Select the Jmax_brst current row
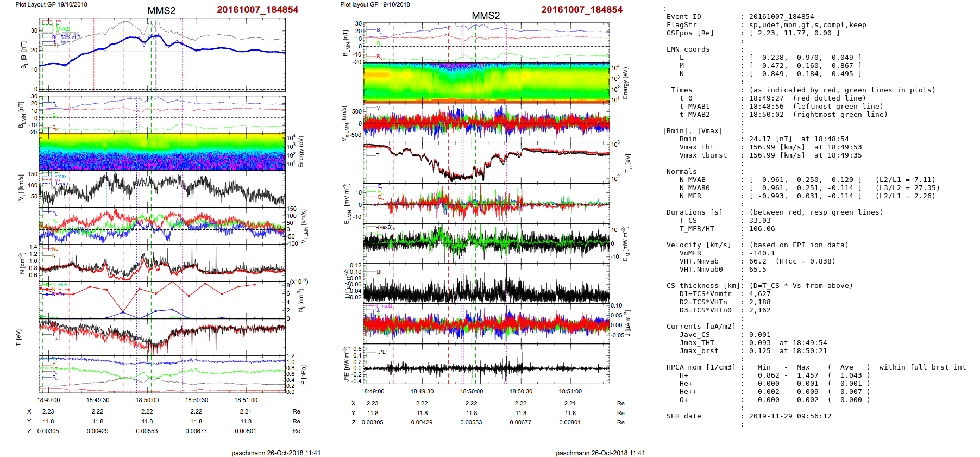The height and width of the screenshot is (457, 980). [750, 351]
